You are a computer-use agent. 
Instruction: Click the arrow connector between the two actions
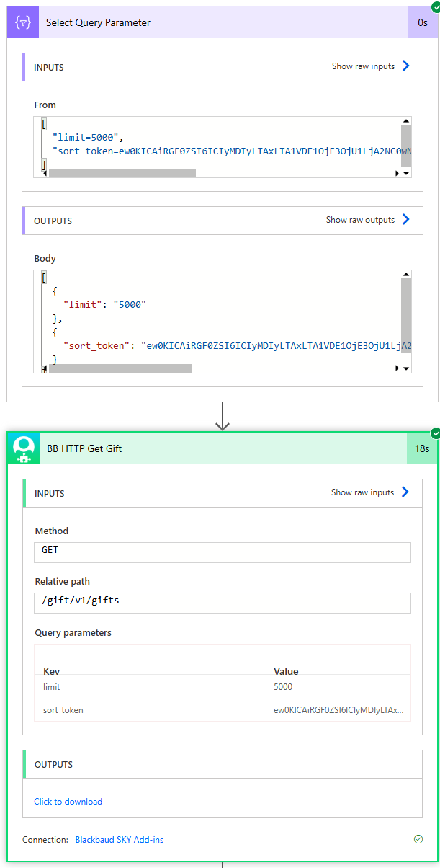[x=223, y=417]
